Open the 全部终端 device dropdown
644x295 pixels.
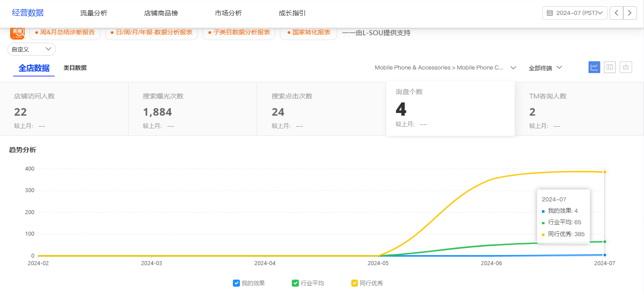tap(545, 68)
